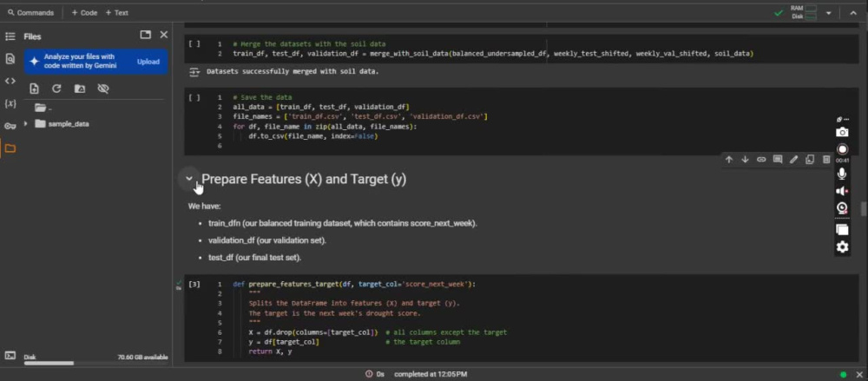Toggle the recorder system speaker audio
The width and height of the screenshot is (868, 381).
(842, 191)
